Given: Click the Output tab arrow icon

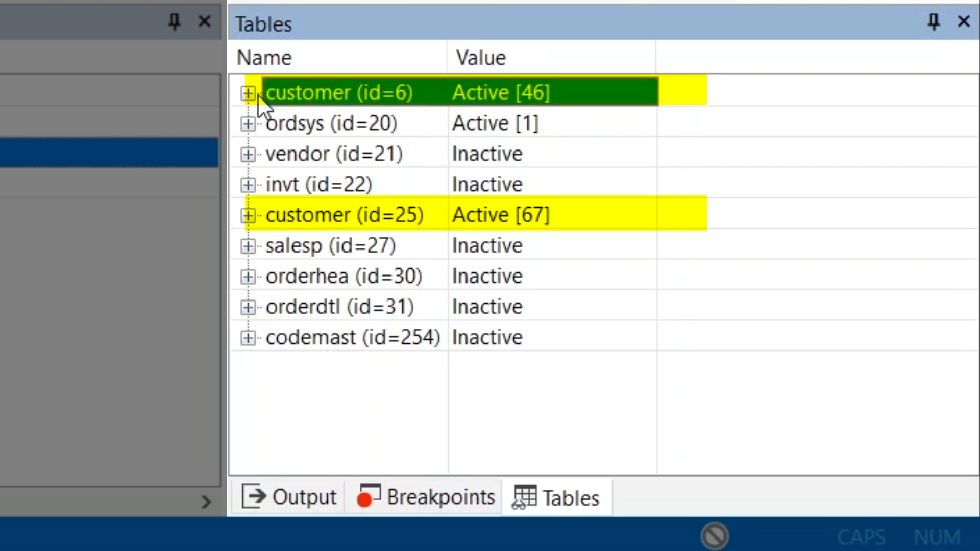Looking at the screenshot, I should pos(254,496).
